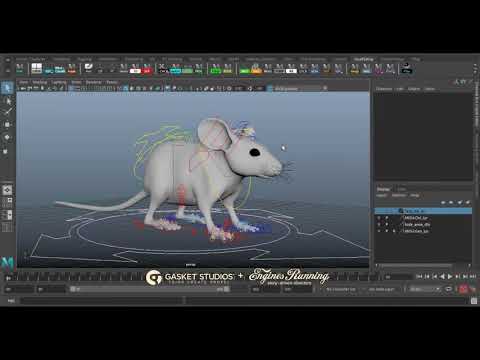The image size is (480, 360).
Task: Switch to single perspective view layout
Action: pos(7,190)
